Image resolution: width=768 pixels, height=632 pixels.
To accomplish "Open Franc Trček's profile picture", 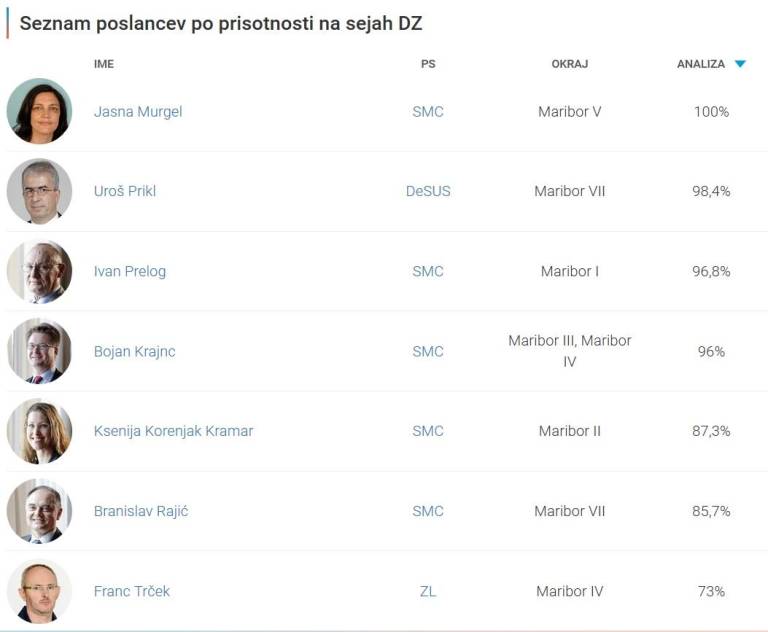I will tap(39, 591).
